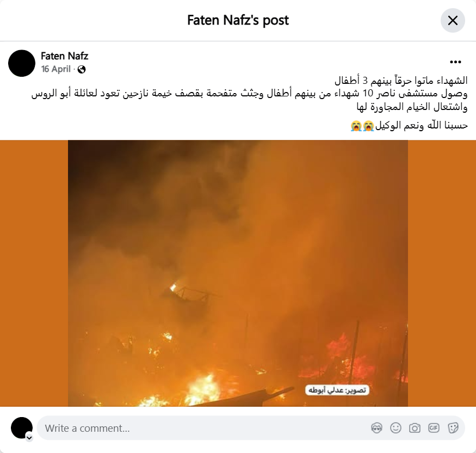This screenshot has height=453, width=476.
Task: Open the three-dot post options menu
Action: tap(455, 62)
